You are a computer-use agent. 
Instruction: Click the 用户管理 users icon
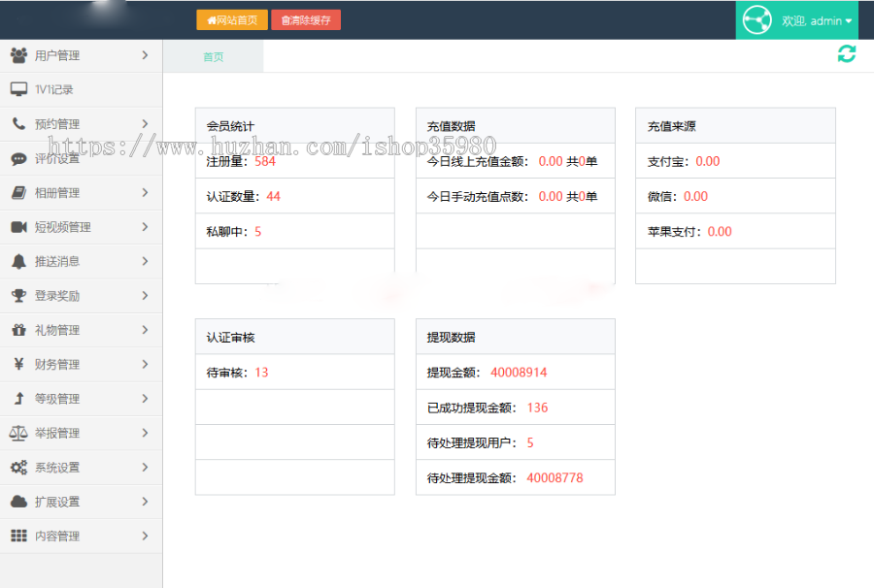click(x=19, y=55)
